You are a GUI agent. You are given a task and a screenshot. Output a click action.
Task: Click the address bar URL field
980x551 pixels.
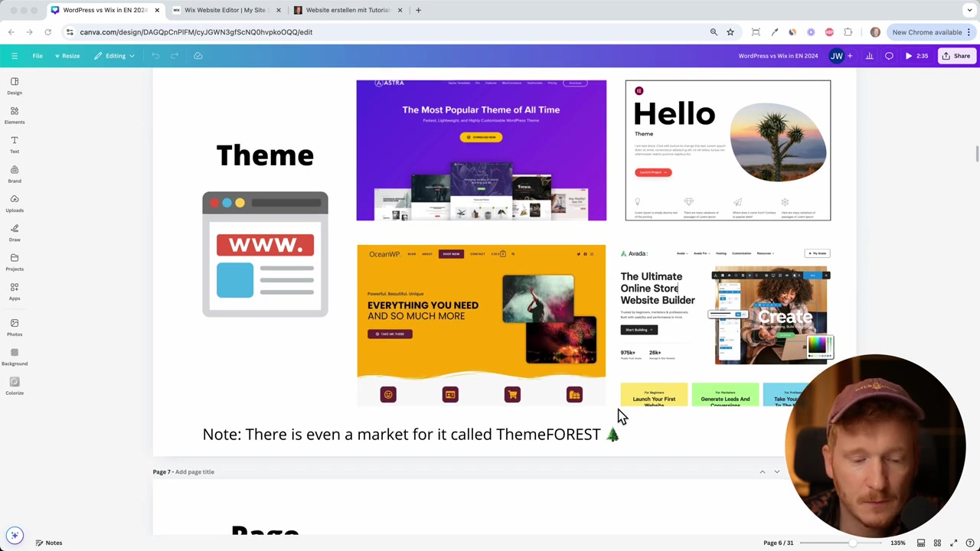[x=383, y=32]
